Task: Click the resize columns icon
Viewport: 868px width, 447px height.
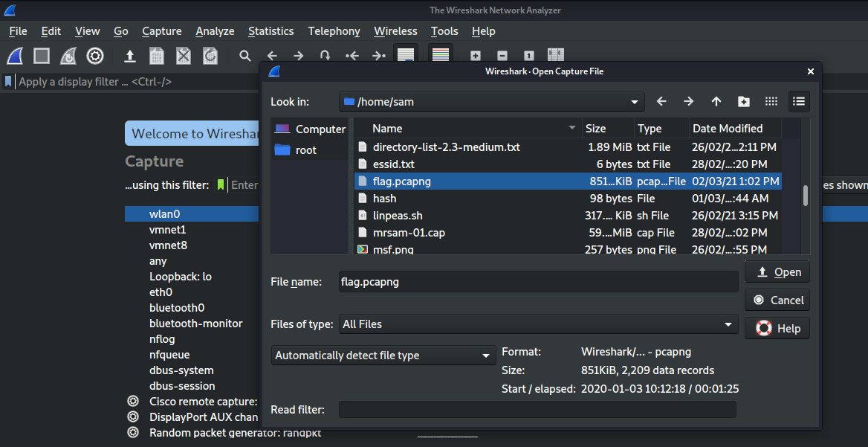Action: coord(556,55)
